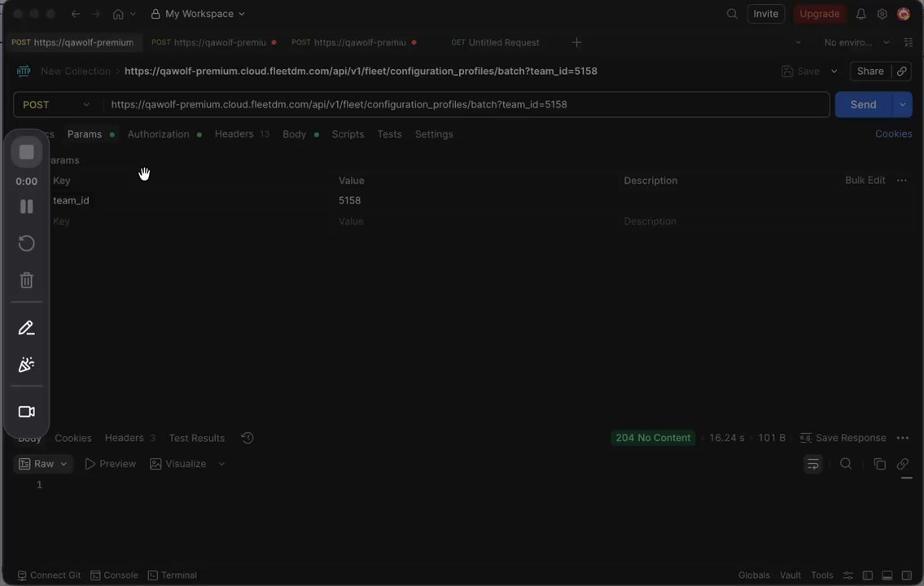Viewport: 924px width, 586px height.
Task: Toggle bottom panel layout icon
Action: click(x=887, y=575)
